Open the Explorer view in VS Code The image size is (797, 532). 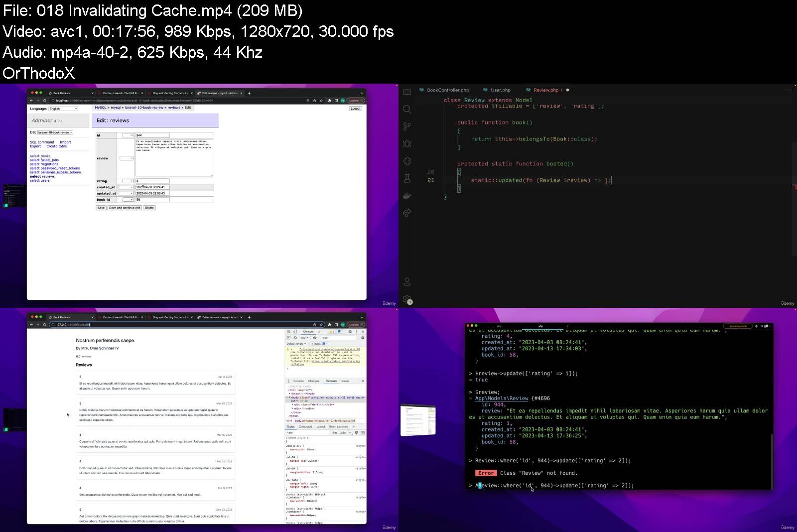(407, 92)
